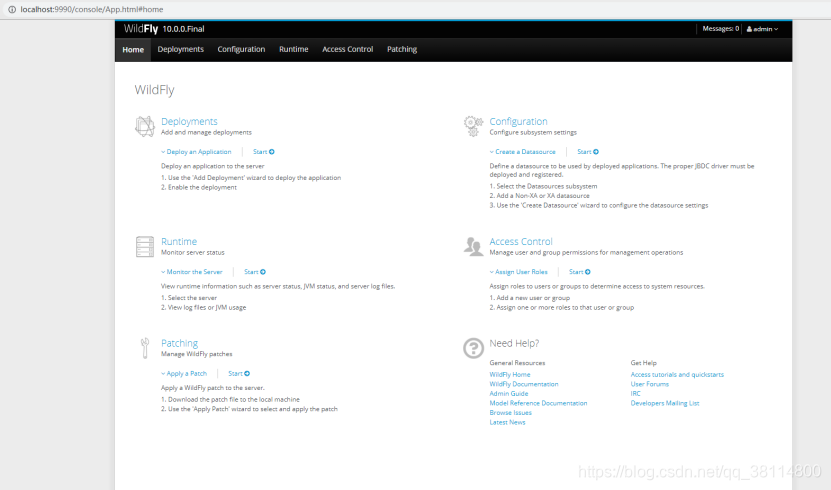Open the Patching heading link
The height and width of the screenshot is (490, 831).
pyautogui.click(x=180, y=343)
